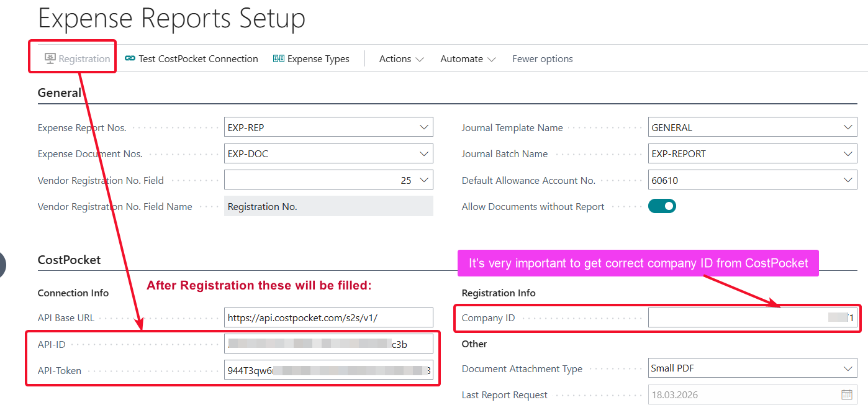Click the Registration Info subheading
The height and width of the screenshot is (415, 868).
(499, 293)
